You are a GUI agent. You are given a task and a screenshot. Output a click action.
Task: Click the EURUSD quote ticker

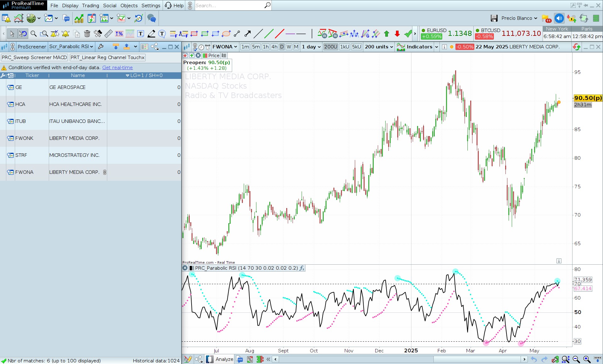(x=446, y=34)
